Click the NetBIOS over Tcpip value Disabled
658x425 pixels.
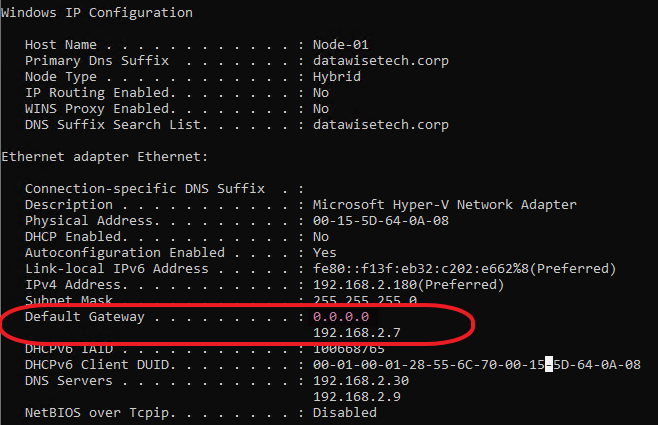pyautogui.click(x=345, y=412)
